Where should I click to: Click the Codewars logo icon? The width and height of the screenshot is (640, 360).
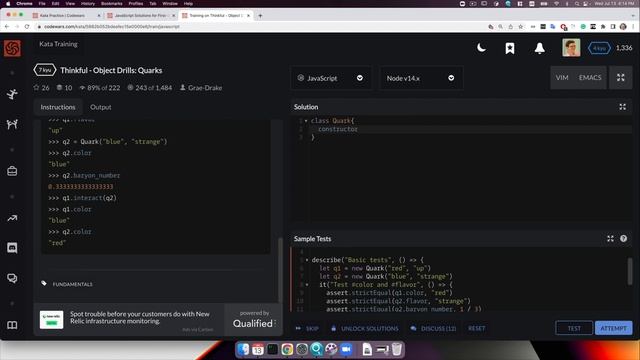point(12,49)
